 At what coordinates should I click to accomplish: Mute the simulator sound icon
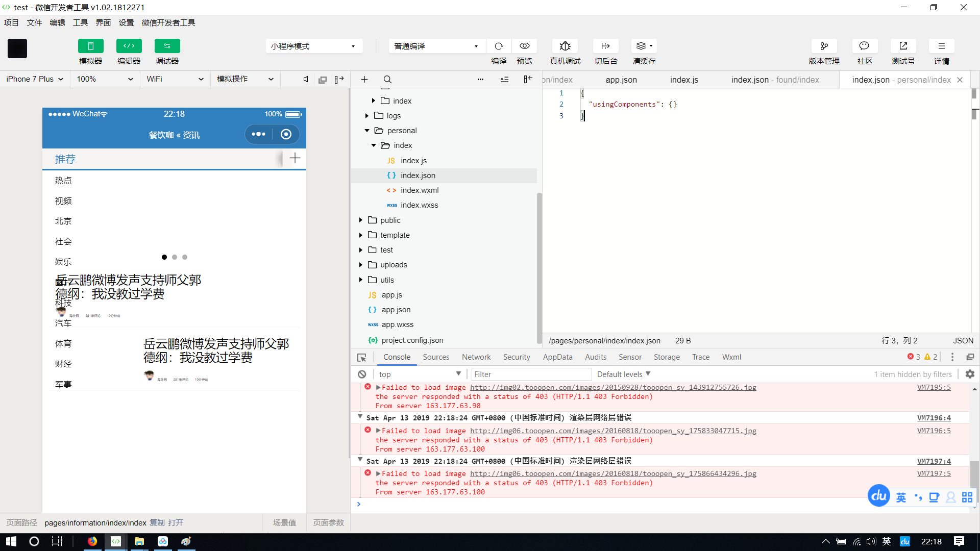point(305,80)
